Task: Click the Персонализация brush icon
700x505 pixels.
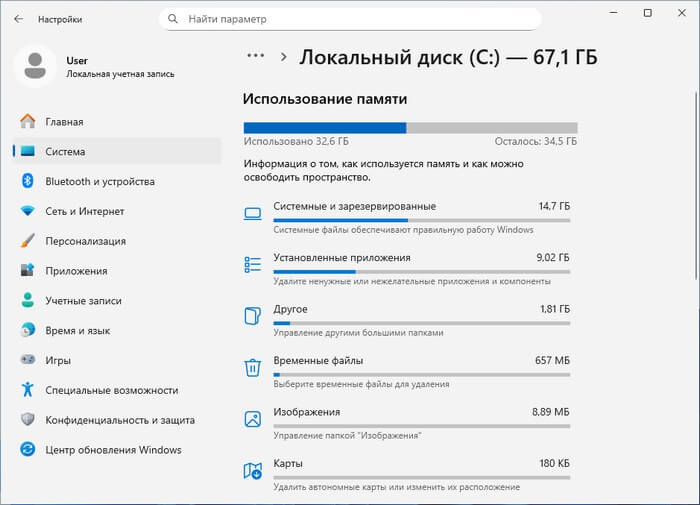Action: tap(27, 241)
